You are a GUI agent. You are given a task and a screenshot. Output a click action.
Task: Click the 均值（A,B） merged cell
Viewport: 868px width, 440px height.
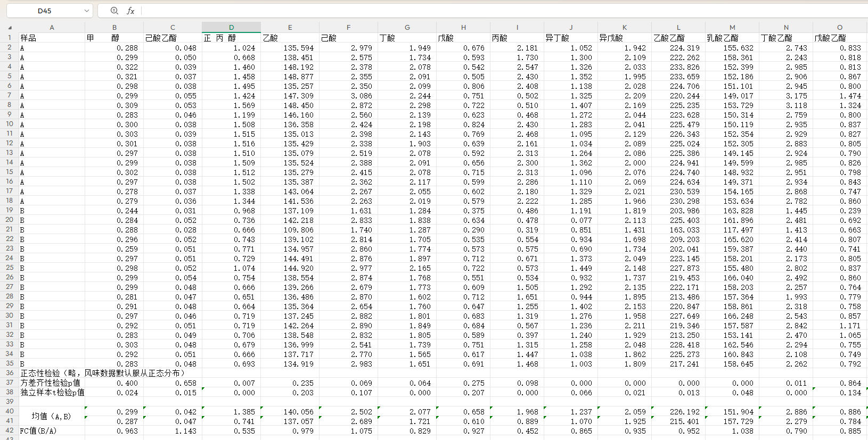point(52,416)
